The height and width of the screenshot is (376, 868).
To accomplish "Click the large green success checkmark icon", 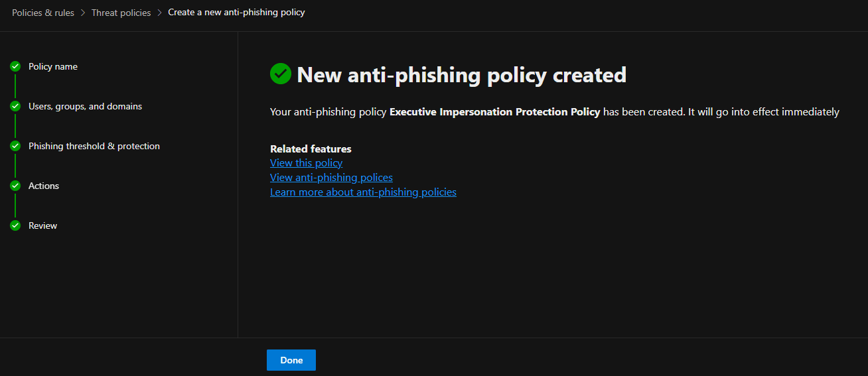I will 281,74.
